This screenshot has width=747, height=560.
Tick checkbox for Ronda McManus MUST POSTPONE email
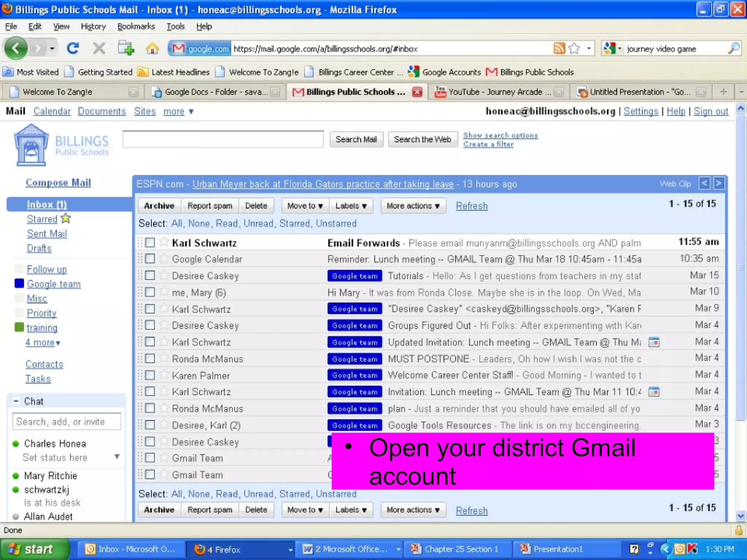150,358
